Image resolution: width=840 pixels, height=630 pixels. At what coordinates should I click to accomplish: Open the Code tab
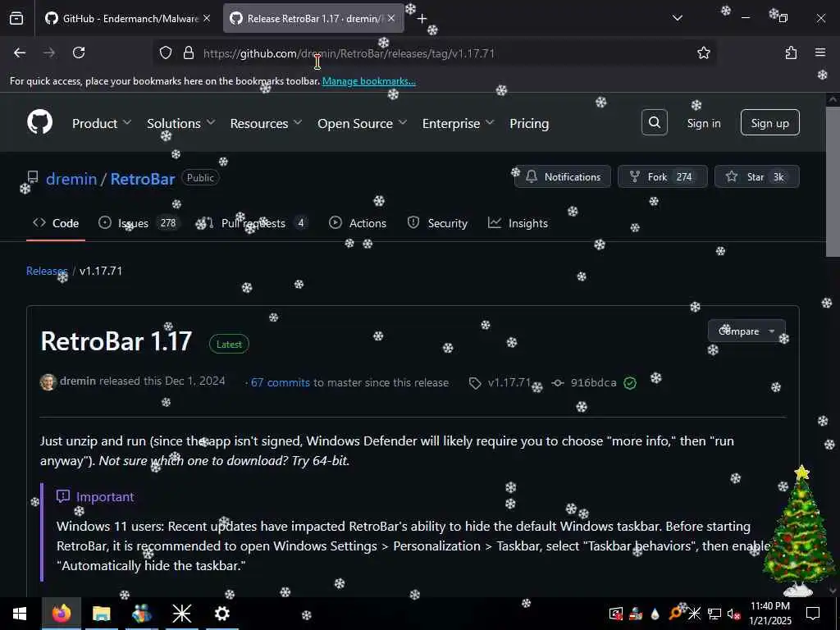[56, 223]
